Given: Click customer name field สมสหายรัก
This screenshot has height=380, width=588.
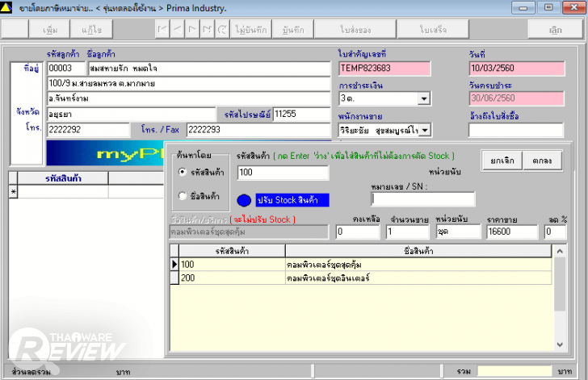Looking at the screenshot, I should pos(209,69).
